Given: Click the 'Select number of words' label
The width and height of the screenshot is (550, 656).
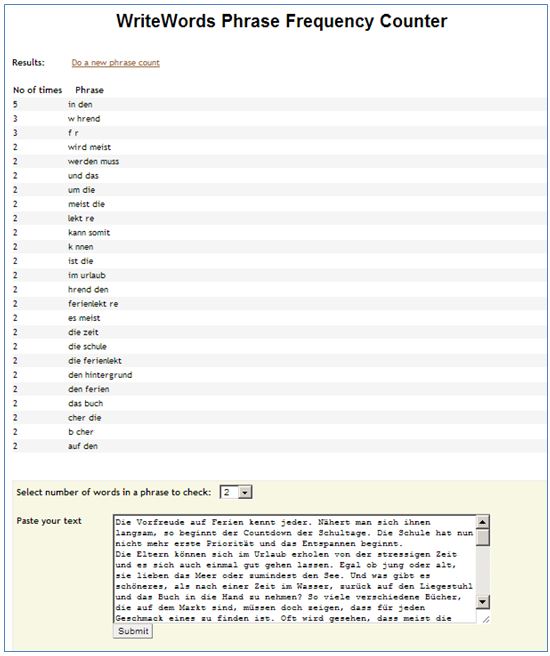Looking at the screenshot, I should pyautogui.click(x=113, y=492).
